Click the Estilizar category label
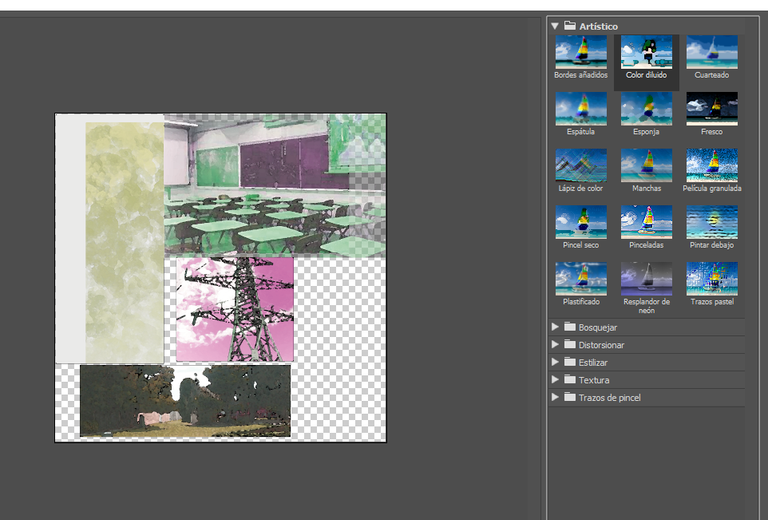The height and width of the screenshot is (520, 768). 593,363
